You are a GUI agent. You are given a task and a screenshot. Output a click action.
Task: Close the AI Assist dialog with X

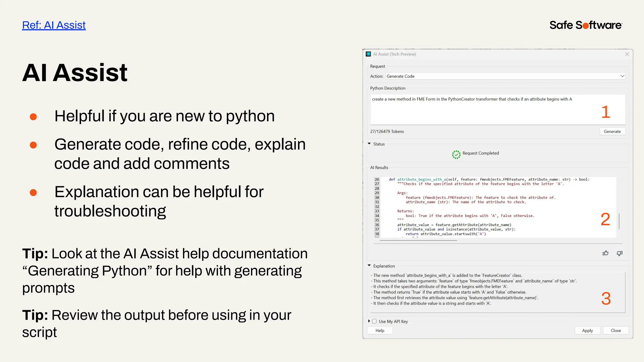point(627,54)
